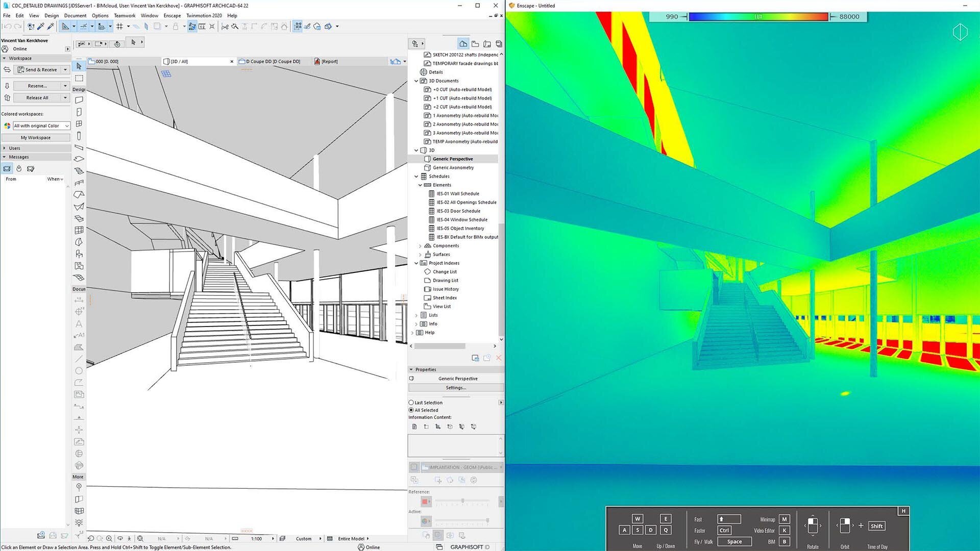Image resolution: width=980 pixels, height=551 pixels.
Task: Select the Slab tool in the toolbox
Action: pos(79,159)
